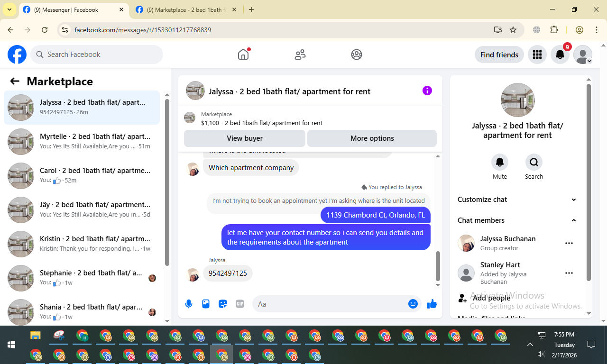Click Jalyssa Buchanan chat member name
The height and width of the screenshot is (364, 607).
click(x=508, y=239)
